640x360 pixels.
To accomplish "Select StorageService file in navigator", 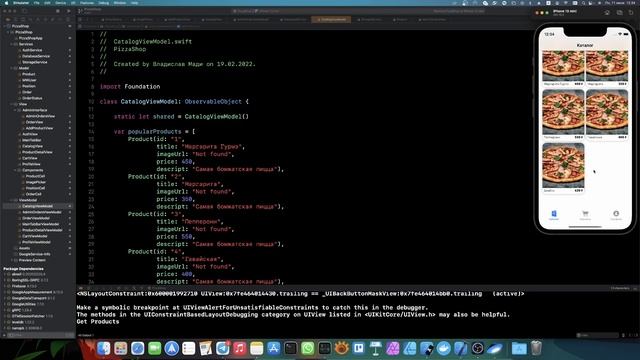I will tap(35, 62).
